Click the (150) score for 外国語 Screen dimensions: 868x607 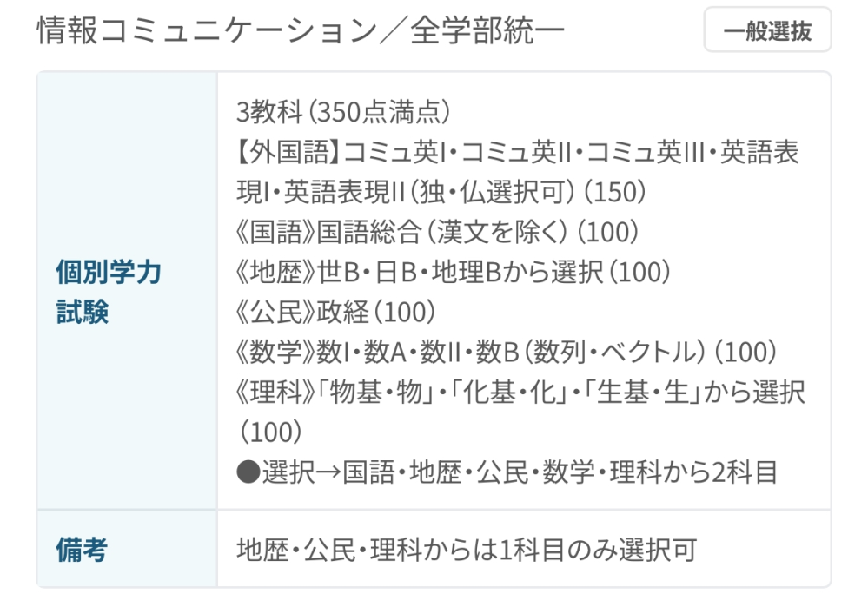pyautogui.click(x=615, y=191)
